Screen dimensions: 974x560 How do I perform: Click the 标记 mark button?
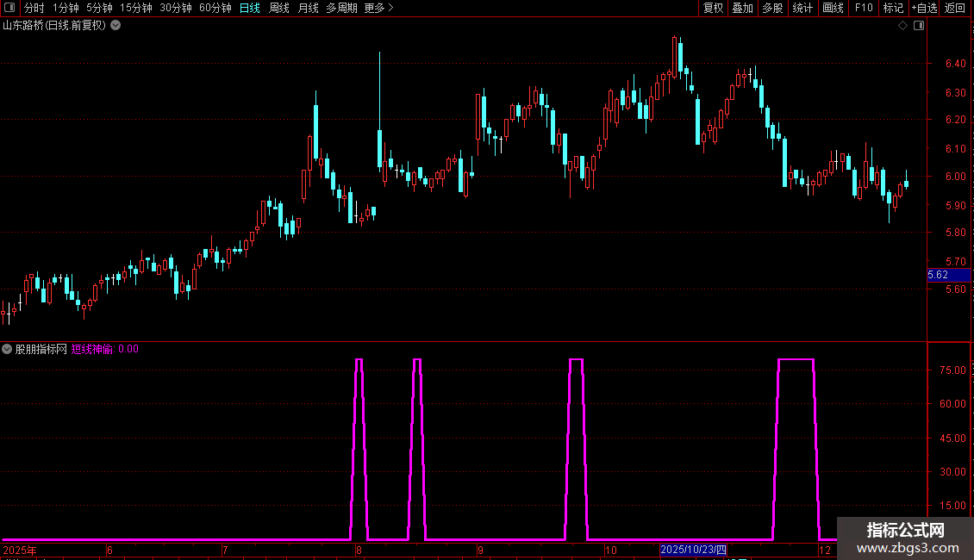point(893,8)
